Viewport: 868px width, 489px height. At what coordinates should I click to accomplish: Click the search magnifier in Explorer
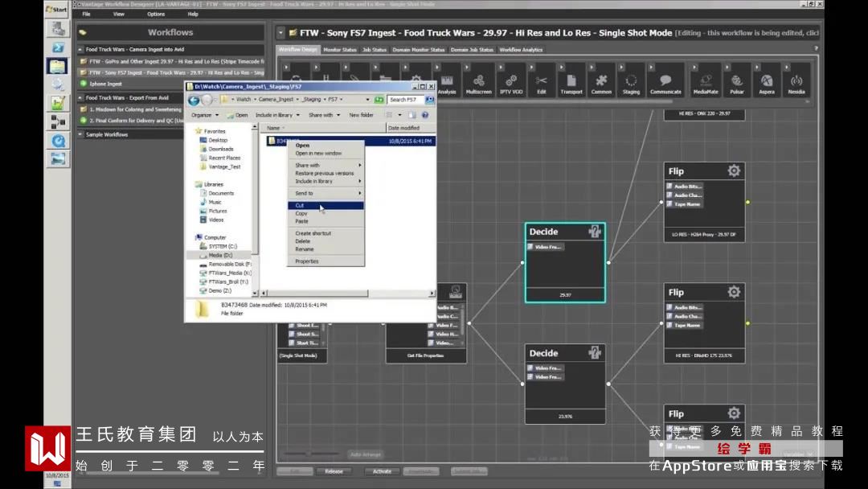click(x=429, y=100)
